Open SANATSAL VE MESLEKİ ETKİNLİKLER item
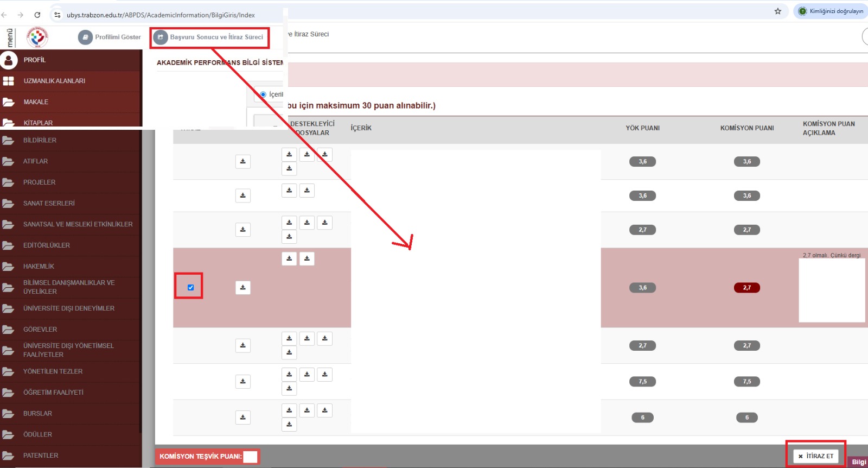The height and width of the screenshot is (468, 868). [71, 224]
